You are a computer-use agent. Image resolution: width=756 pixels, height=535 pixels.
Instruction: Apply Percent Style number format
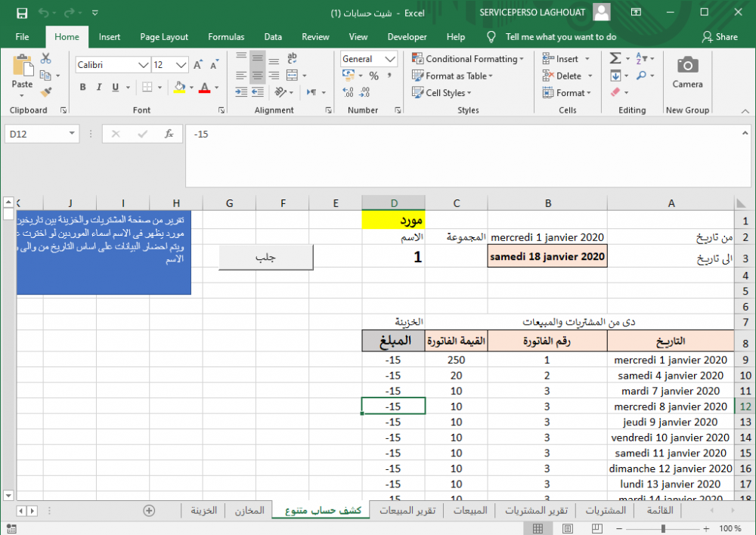coord(373,76)
